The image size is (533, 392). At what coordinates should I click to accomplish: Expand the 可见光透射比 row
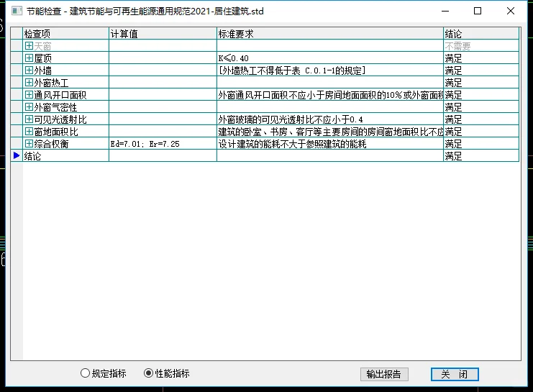coord(29,119)
